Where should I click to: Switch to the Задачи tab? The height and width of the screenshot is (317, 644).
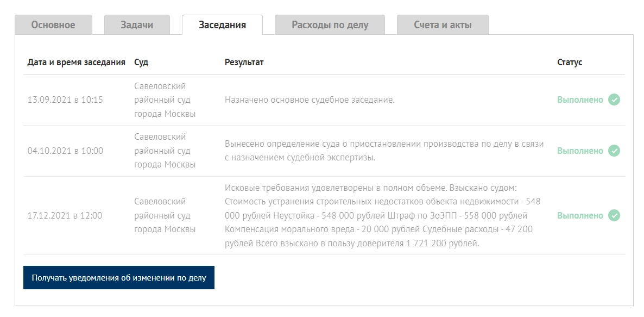coord(137,25)
